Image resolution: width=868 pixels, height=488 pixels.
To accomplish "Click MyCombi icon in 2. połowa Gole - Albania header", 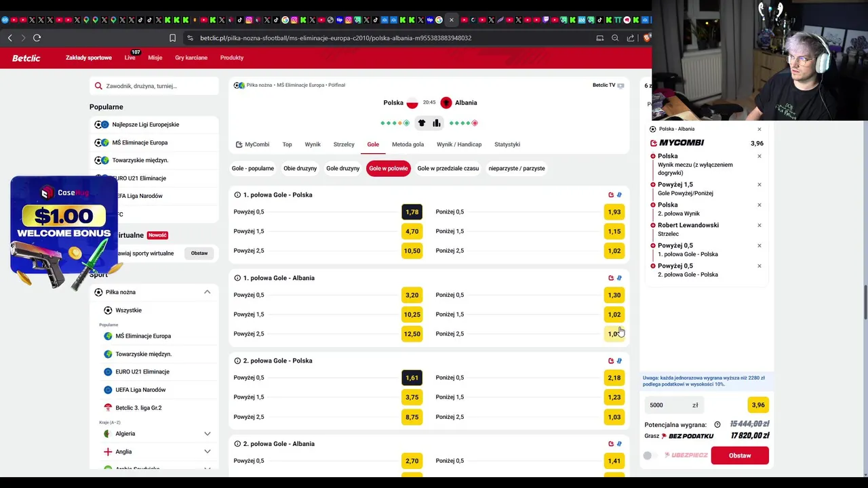I will 611,444.
